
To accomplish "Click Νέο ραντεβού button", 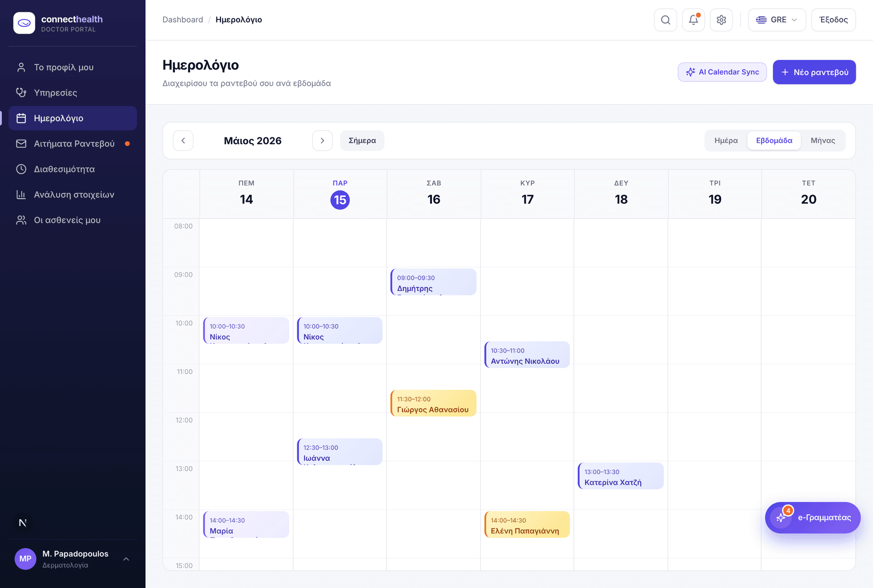I will click(x=814, y=72).
